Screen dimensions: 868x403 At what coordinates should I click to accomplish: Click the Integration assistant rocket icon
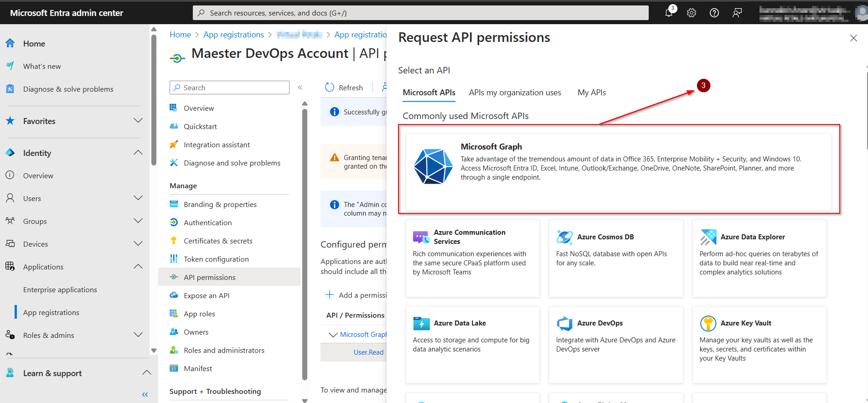tap(174, 145)
